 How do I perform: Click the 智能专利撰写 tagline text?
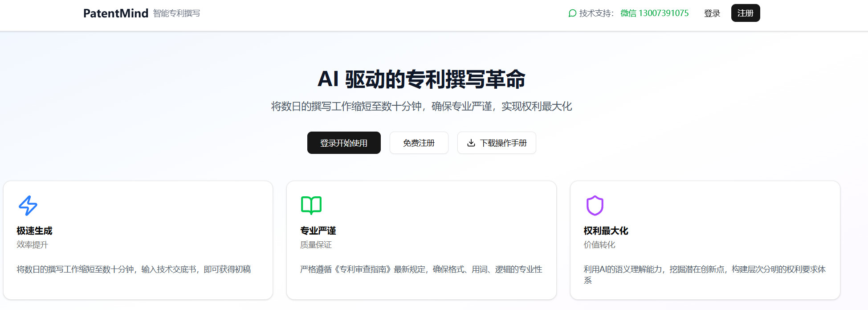(x=176, y=13)
